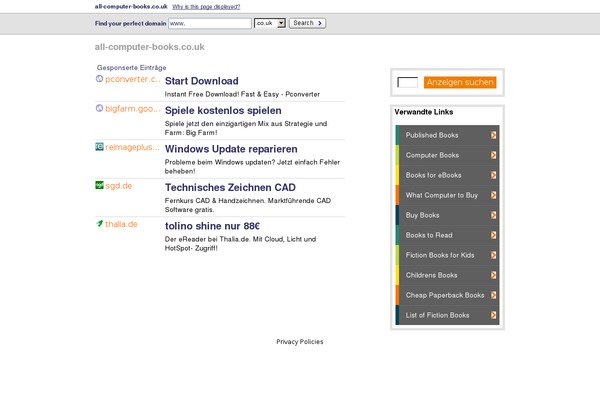
Task: Click 'Probleme beim Windows updaten?' description
Action: 252,167
